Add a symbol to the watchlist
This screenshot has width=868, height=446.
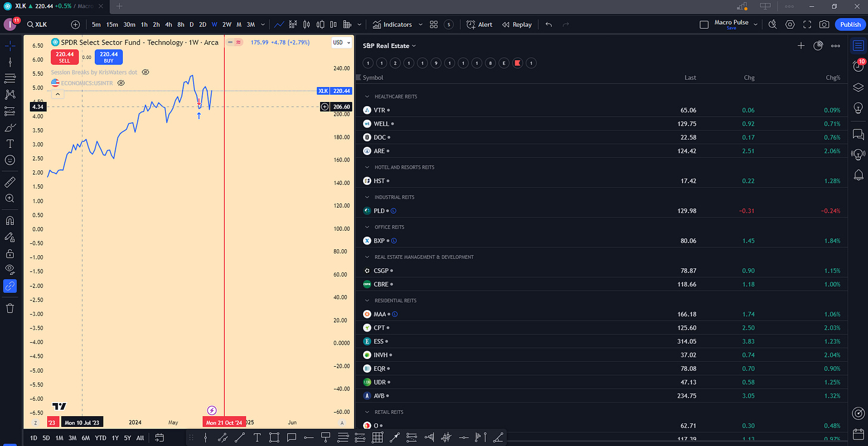pos(801,45)
